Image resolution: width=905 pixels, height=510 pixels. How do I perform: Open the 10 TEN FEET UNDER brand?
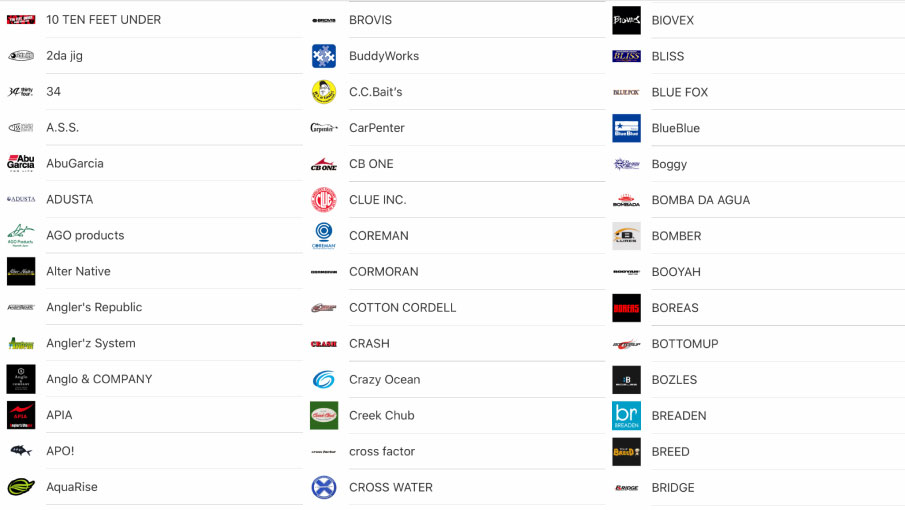104,20
